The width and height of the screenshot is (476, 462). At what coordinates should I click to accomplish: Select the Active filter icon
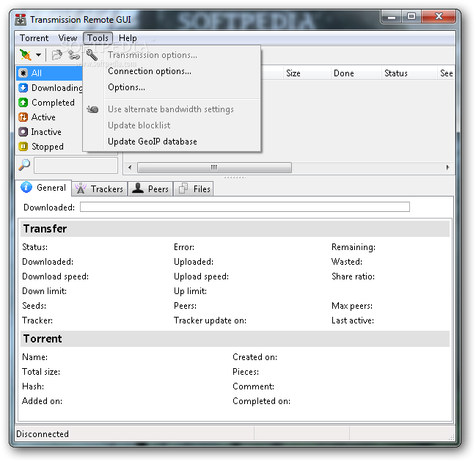tap(23, 117)
